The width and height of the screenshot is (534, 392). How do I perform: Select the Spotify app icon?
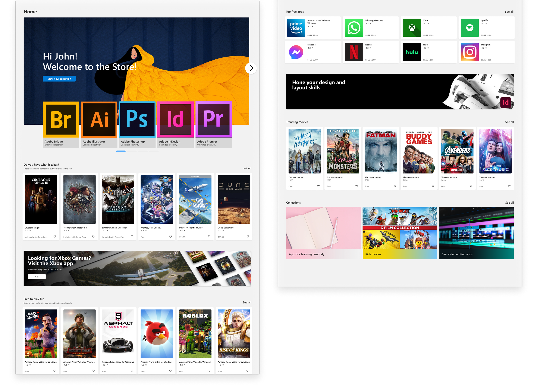click(x=470, y=28)
